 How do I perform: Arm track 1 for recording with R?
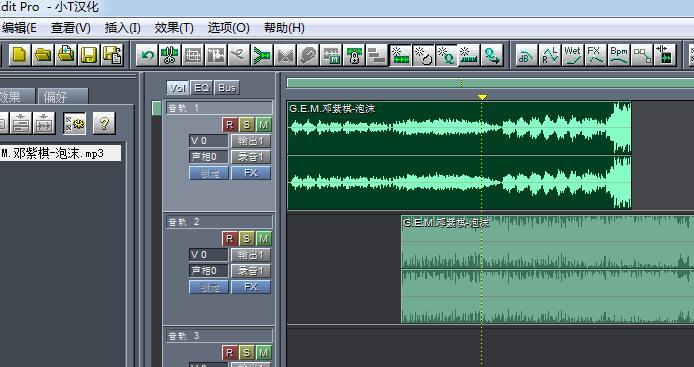[x=229, y=125]
